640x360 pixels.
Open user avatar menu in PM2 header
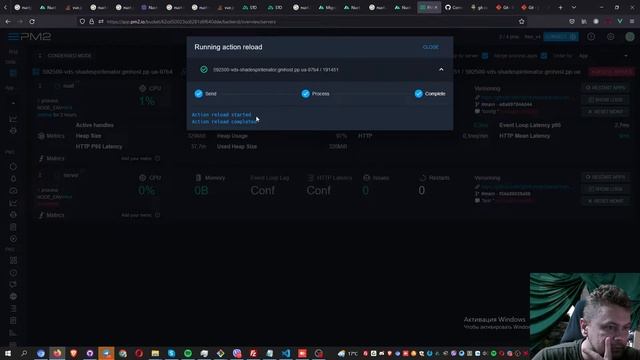coord(630,37)
